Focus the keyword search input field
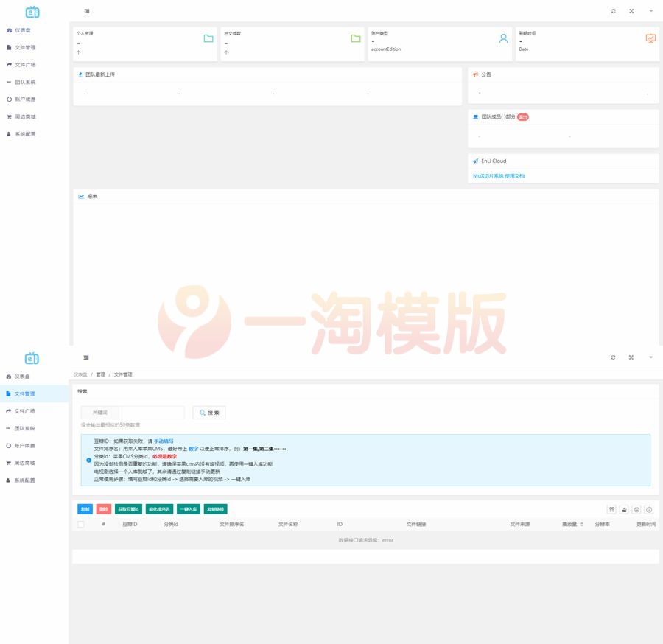663x644 pixels. [152, 413]
